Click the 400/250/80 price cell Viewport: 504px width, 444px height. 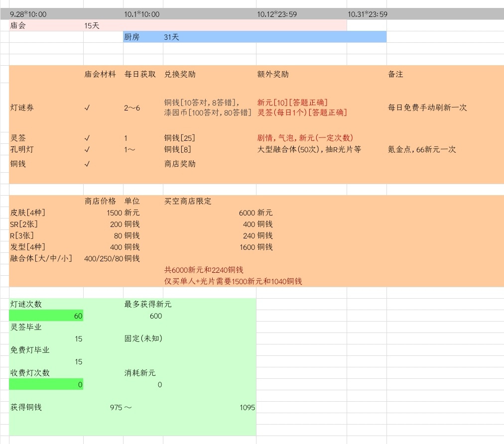[x=104, y=259]
